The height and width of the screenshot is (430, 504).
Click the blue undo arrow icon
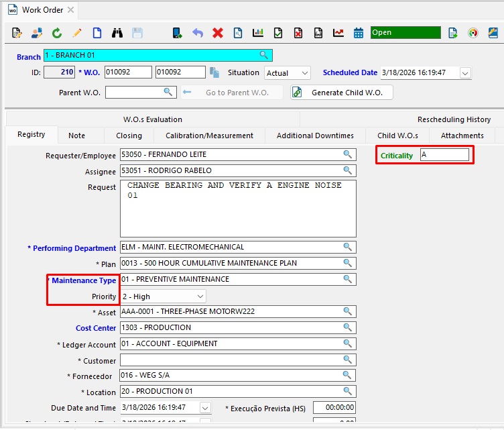pos(198,33)
